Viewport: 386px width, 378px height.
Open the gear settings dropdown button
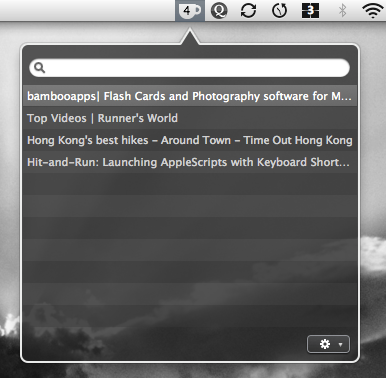[x=328, y=344]
